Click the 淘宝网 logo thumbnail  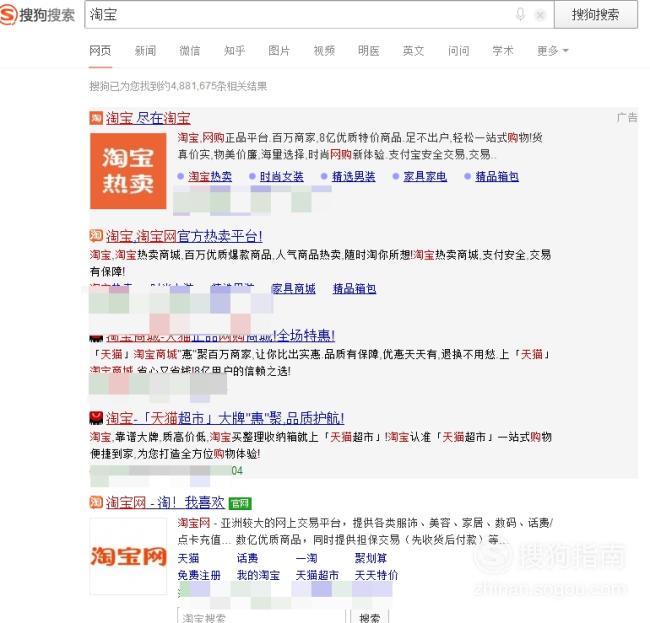(x=128, y=556)
